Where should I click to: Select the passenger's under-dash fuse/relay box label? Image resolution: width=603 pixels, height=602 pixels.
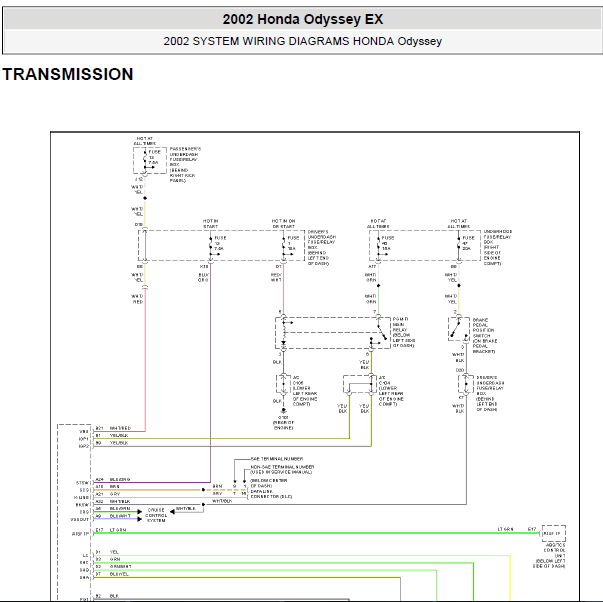185,165
